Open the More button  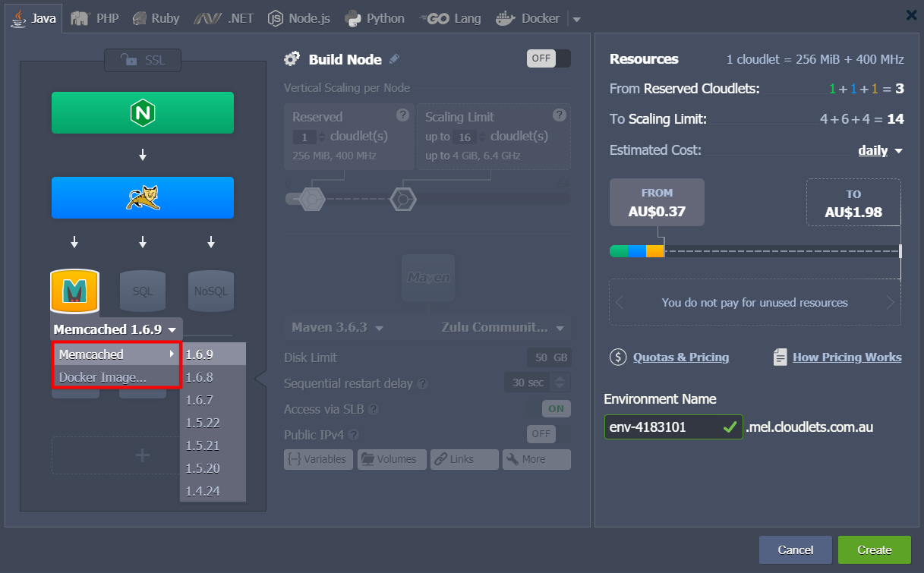coord(536,459)
